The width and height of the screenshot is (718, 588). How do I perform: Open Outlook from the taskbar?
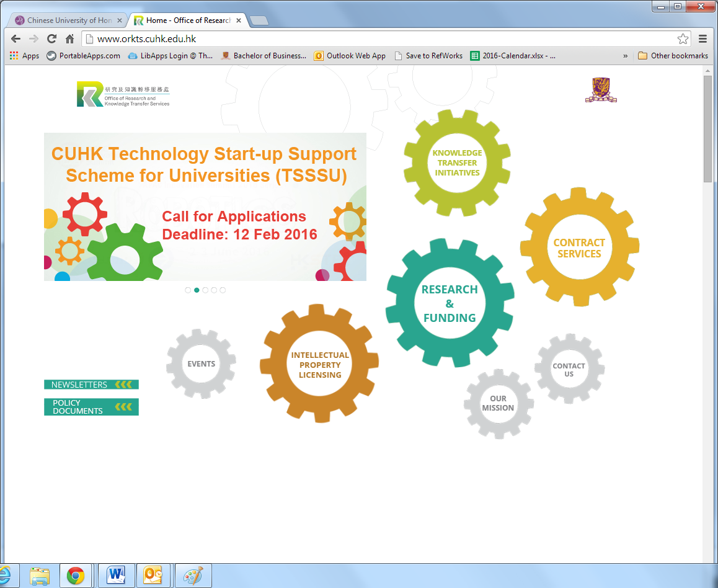153,576
